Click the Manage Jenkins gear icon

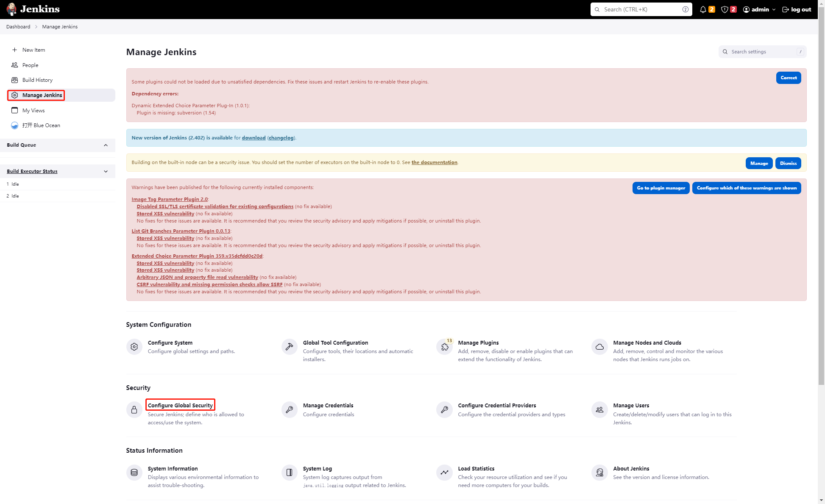point(14,95)
